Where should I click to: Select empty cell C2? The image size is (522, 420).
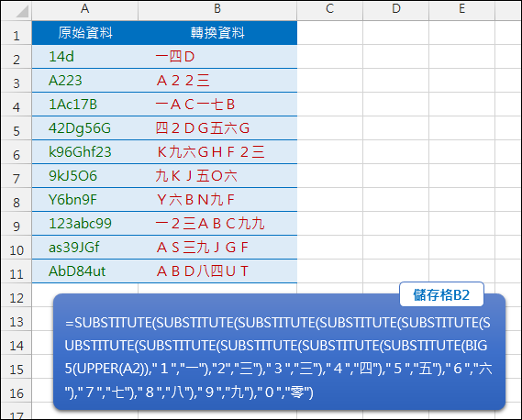[329, 57]
